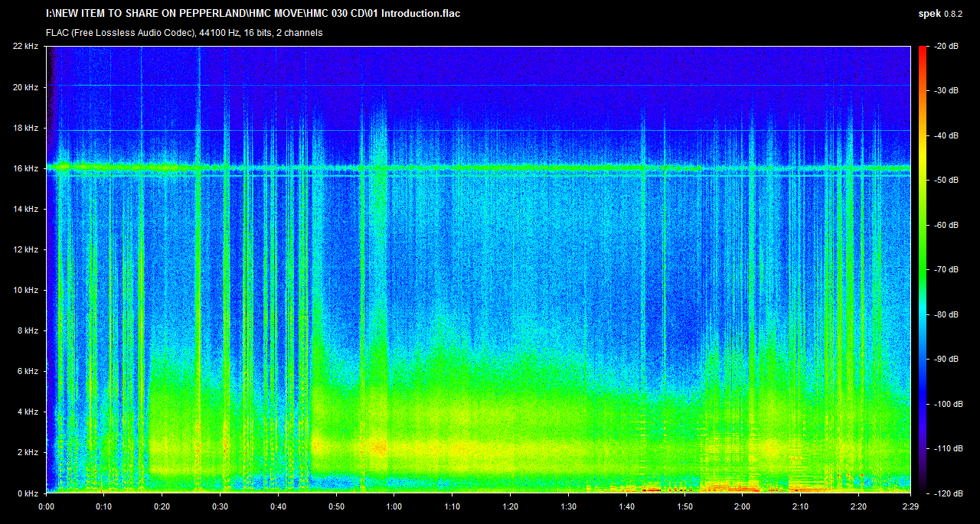Click the FLAC codec info text
980x524 pixels.
[x=185, y=33]
